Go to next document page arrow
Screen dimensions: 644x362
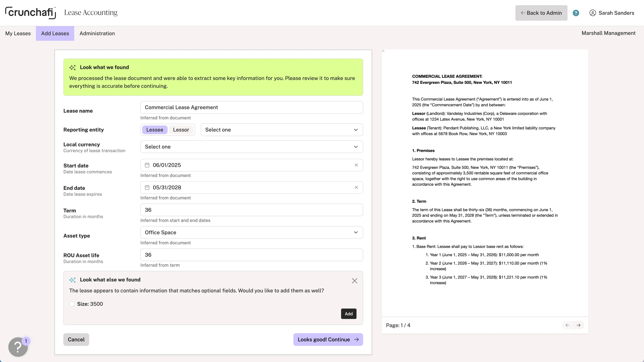[578, 325]
